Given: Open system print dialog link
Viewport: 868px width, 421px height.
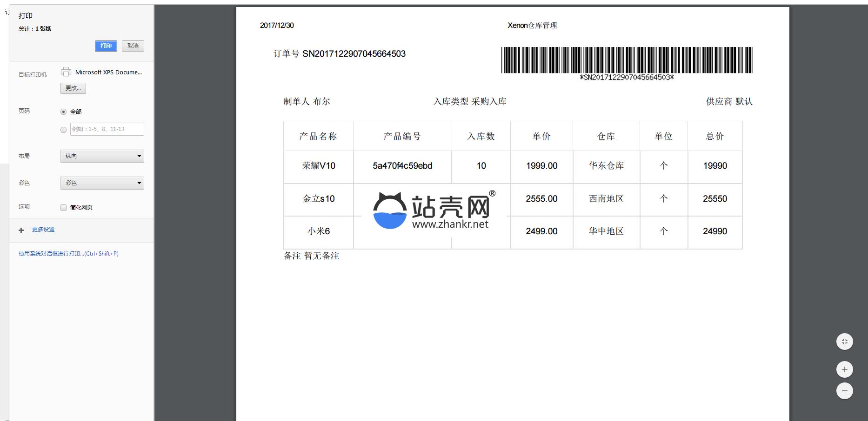Looking at the screenshot, I should pyautogui.click(x=68, y=254).
